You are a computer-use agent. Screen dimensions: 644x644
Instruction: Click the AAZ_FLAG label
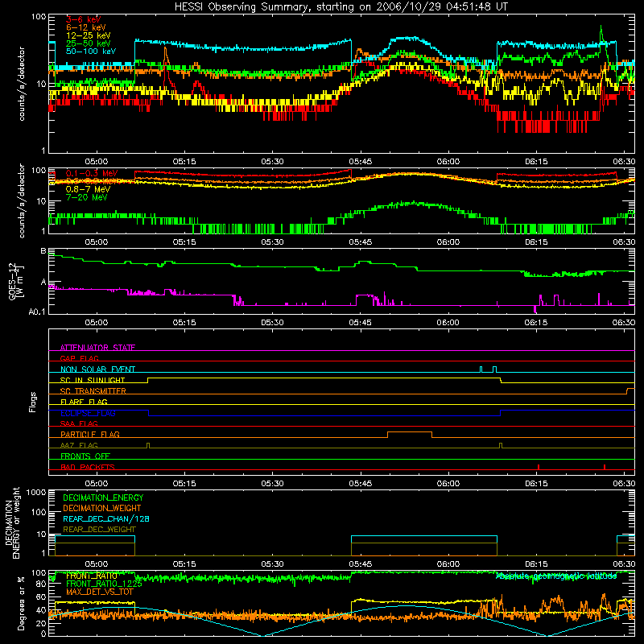click(x=79, y=445)
